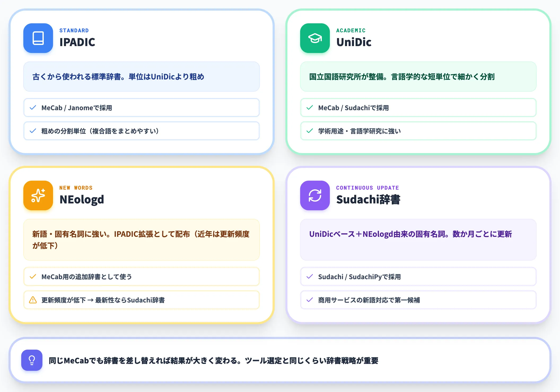Viewport: 560px width, 392px height.
Task: Click checkmark beside Sudachi / SudachiPyで採用
Action: (x=310, y=277)
